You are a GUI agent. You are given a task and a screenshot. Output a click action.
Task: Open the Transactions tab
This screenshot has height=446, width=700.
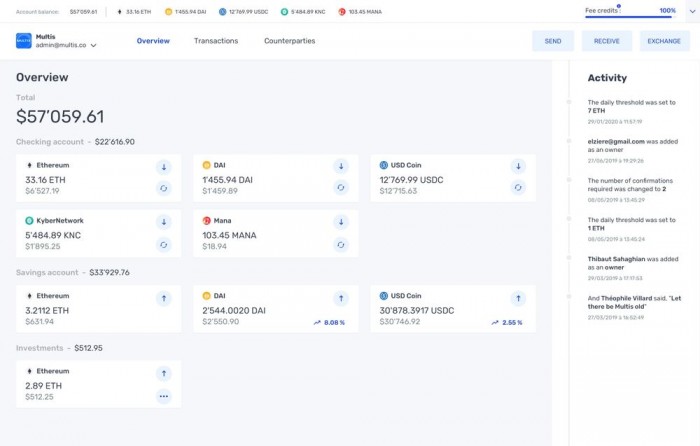point(216,41)
